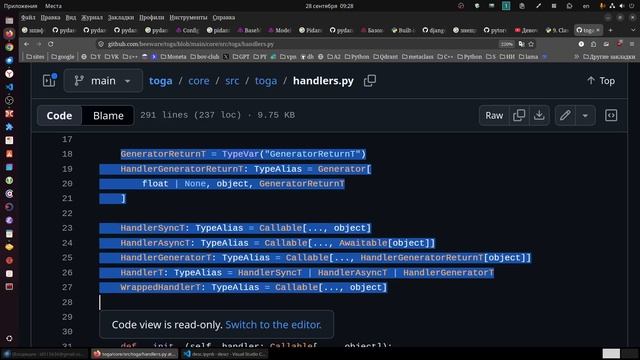
Task: Switch to the Basel browser tab
Action: [x=249, y=30]
